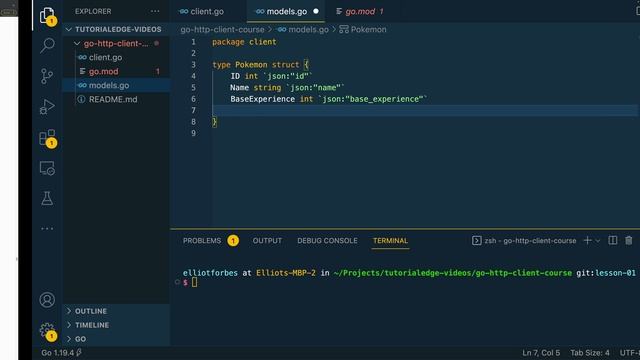Screen dimensions: 640x360
Task: Click Pokemon symbol breadcrumb
Action: coord(363,29)
